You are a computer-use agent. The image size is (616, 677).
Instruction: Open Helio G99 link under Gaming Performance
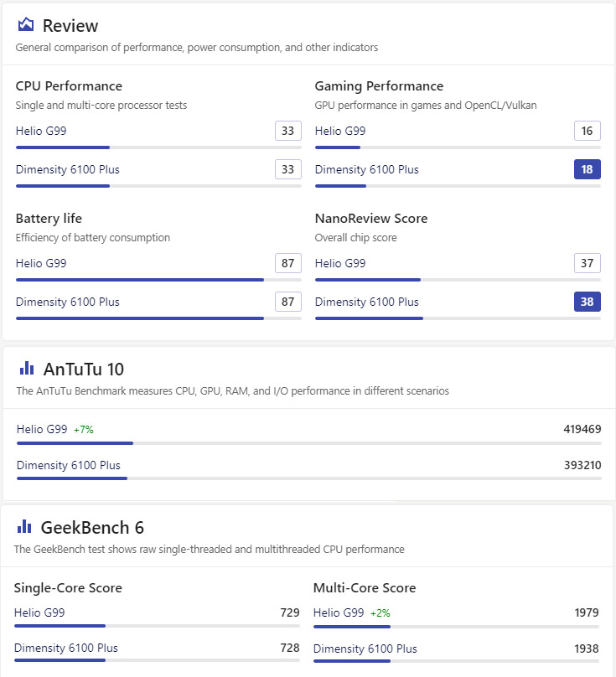click(340, 131)
